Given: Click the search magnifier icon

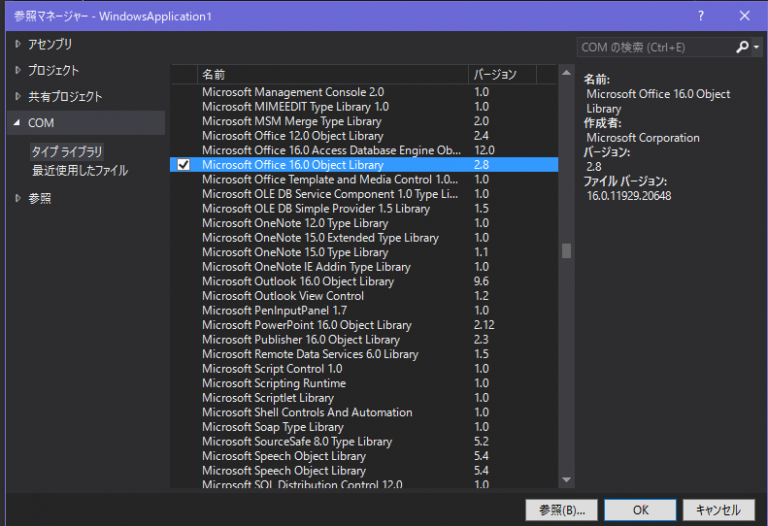Looking at the screenshot, I should coord(741,47).
